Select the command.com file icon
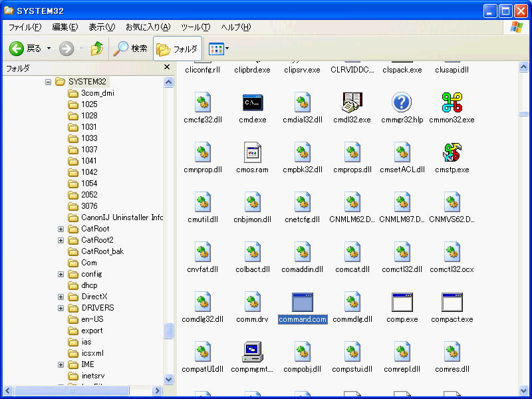 [303, 302]
